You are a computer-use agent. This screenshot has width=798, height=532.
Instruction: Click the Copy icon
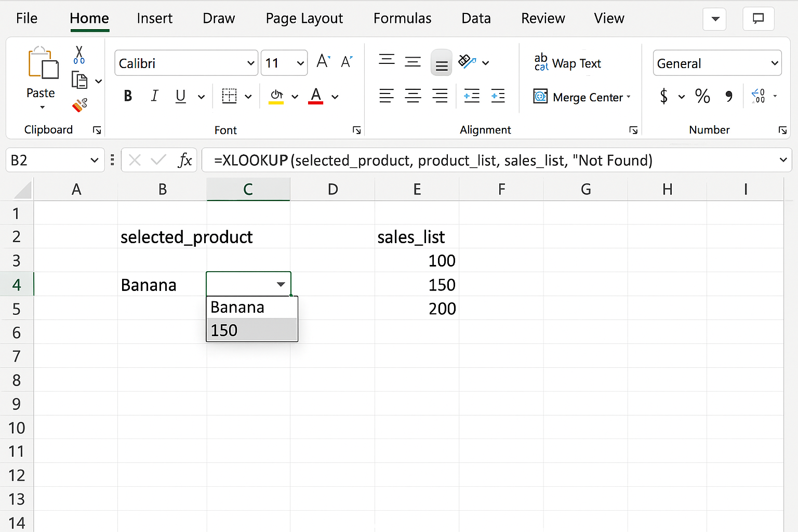click(x=79, y=81)
